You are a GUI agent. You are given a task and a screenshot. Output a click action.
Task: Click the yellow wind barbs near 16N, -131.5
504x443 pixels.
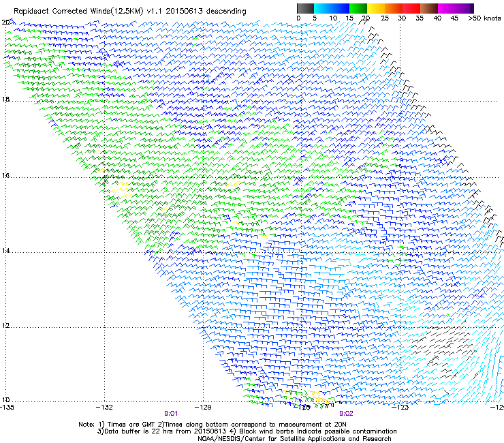click(121, 189)
